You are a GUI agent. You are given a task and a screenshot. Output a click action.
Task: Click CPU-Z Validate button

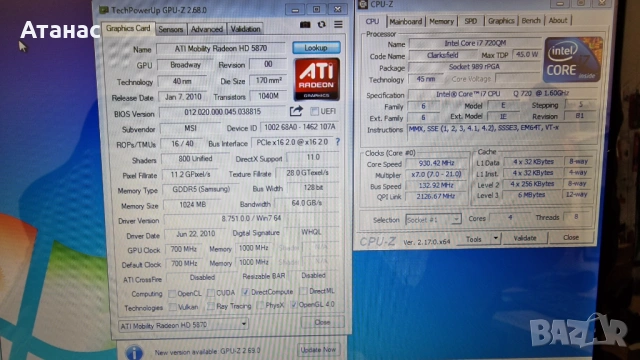(524, 238)
